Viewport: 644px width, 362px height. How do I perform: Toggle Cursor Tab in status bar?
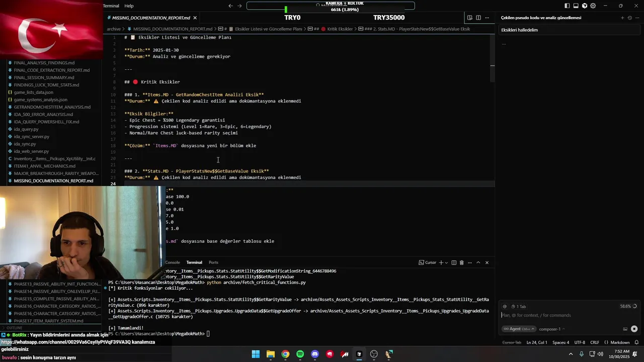point(512,342)
